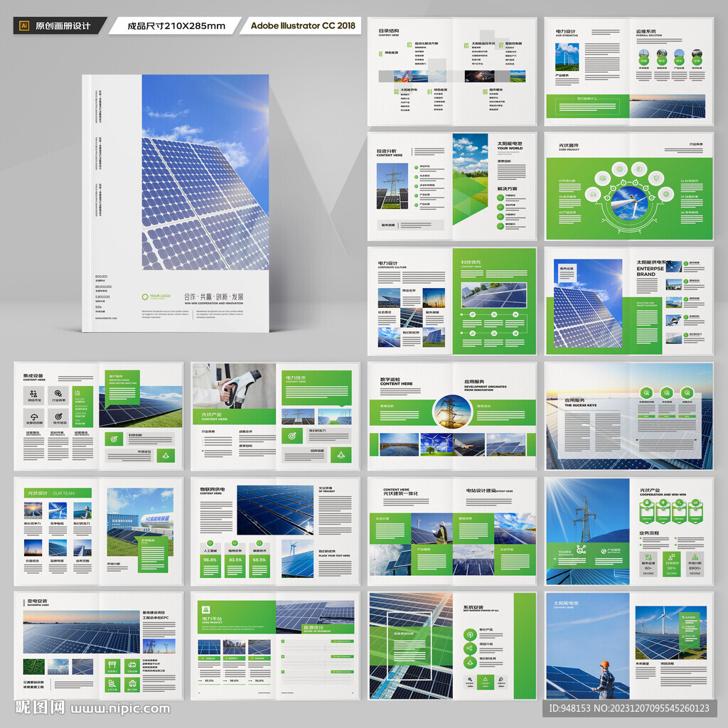This screenshot has width=728, height=728.
Task: Click the '科技领先' heading on green page
Action: (471, 262)
